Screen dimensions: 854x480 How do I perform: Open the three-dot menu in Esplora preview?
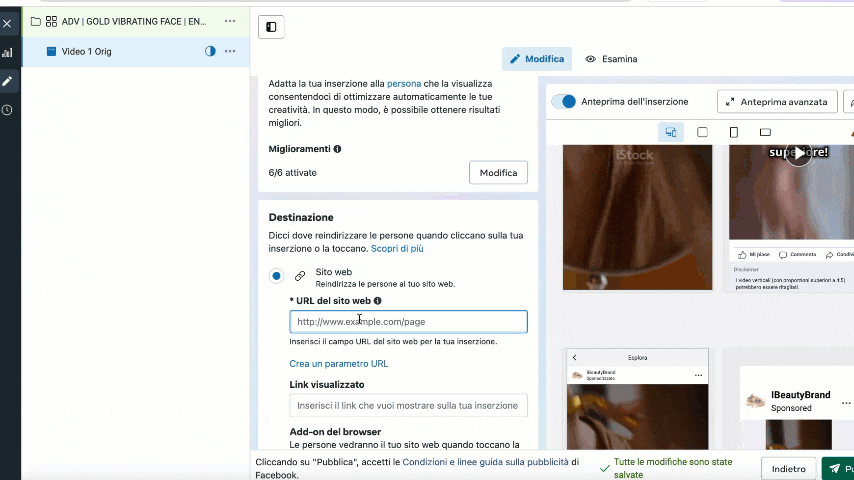pos(698,375)
